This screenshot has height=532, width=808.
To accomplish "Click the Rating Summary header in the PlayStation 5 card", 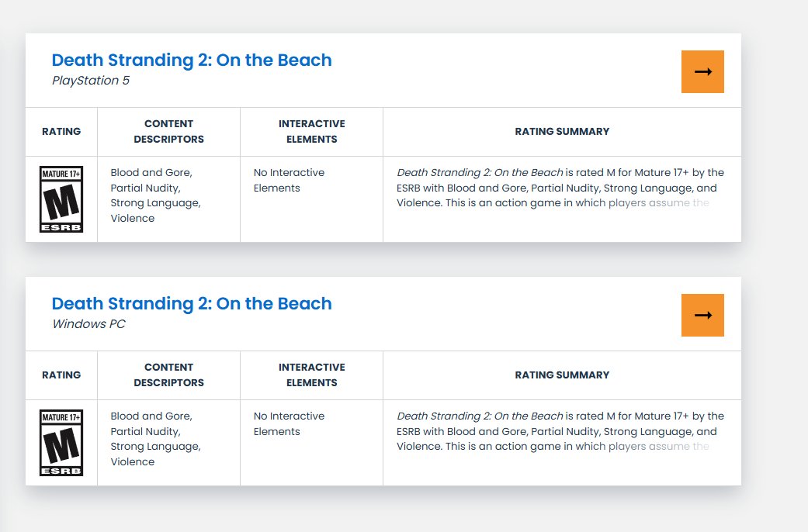I will pyautogui.click(x=562, y=132).
